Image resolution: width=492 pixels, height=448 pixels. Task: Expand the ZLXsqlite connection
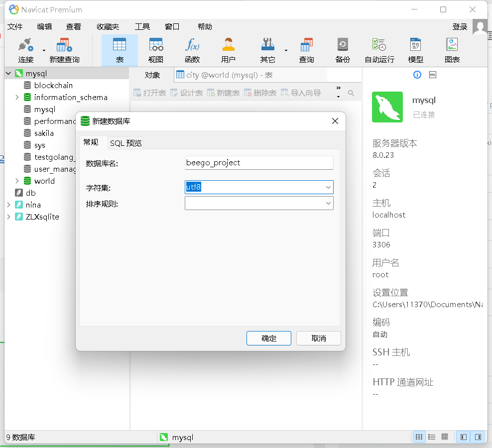[8, 217]
